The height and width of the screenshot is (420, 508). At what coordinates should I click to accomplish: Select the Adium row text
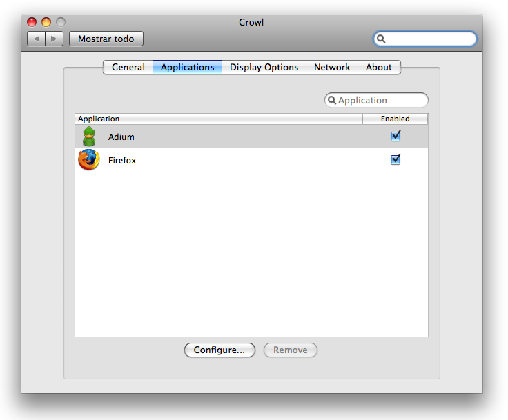[x=121, y=137]
